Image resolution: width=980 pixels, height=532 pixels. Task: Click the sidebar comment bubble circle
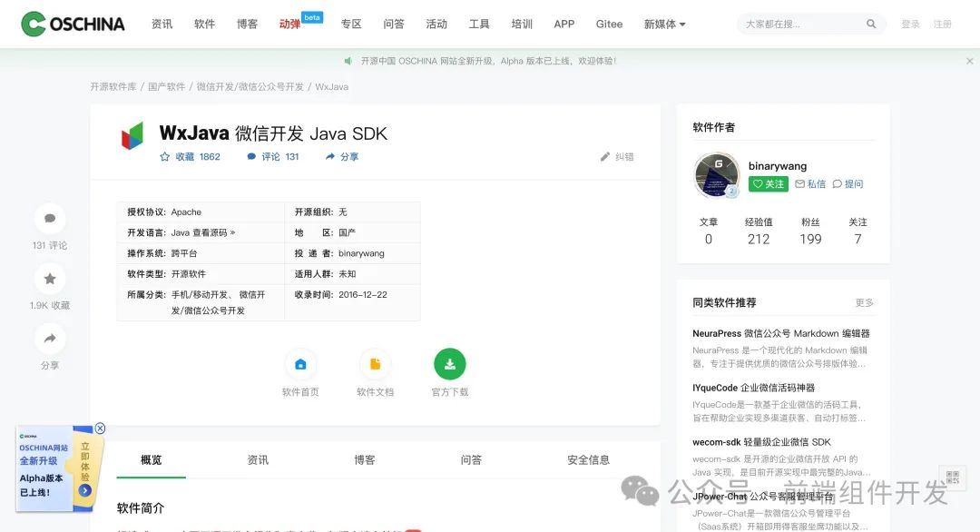(50, 218)
